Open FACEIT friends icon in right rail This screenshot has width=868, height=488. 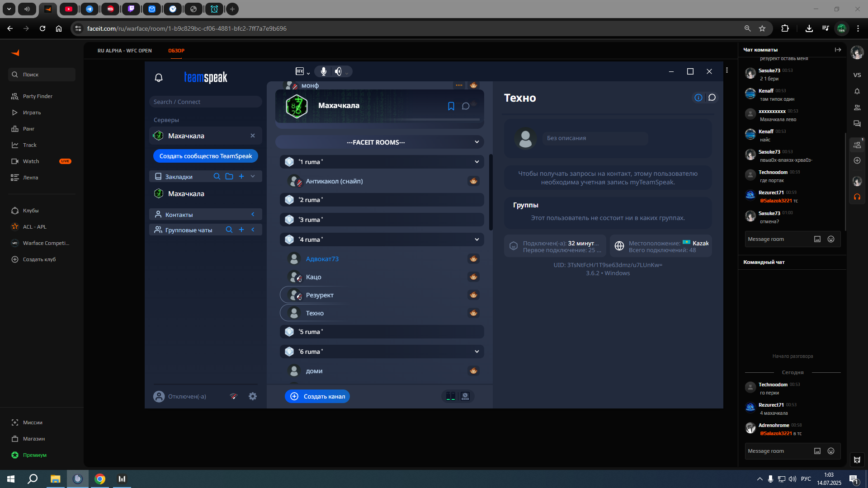tap(857, 108)
